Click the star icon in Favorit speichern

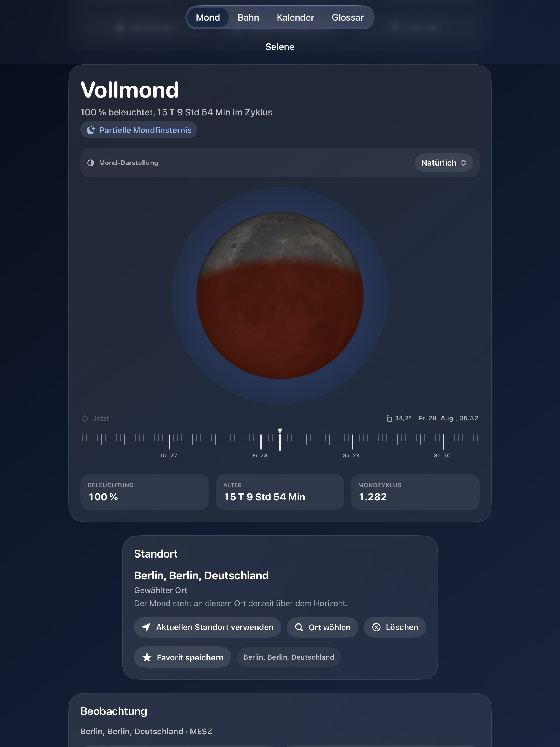point(147,657)
